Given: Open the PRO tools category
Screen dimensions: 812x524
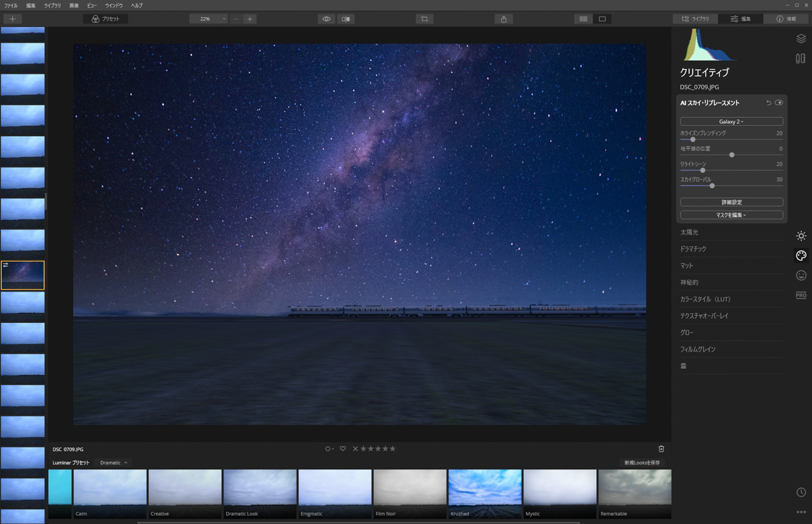Looking at the screenshot, I should click(x=801, y=295).
